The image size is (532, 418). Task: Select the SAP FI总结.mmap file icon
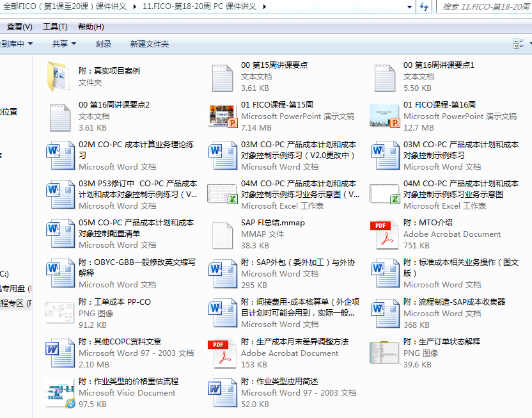pos(223,236)
